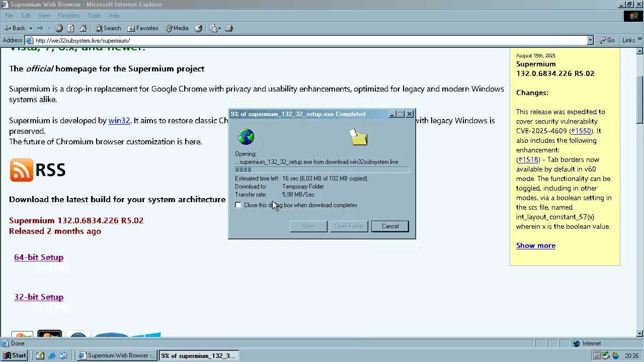Click the Forward arrow in IE toolbar
644x362 pixels.
coord(40,28)
